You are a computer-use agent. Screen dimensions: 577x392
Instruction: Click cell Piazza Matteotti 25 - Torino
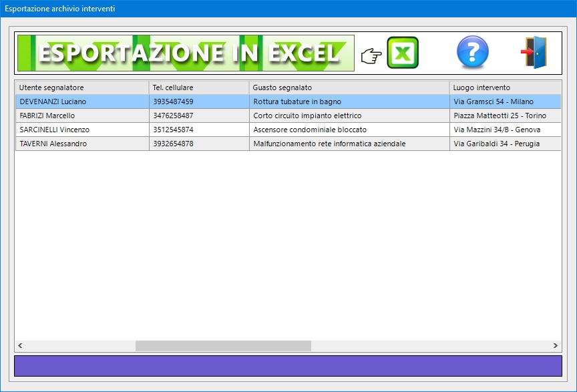click(x=506, y=116)
